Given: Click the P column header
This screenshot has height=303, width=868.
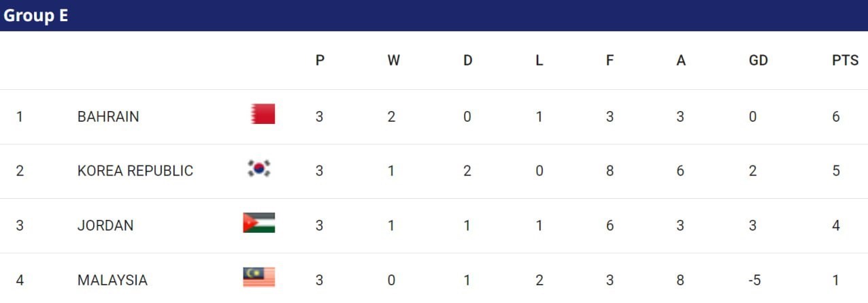Looking at the screenshot, I should click(320, 61).
